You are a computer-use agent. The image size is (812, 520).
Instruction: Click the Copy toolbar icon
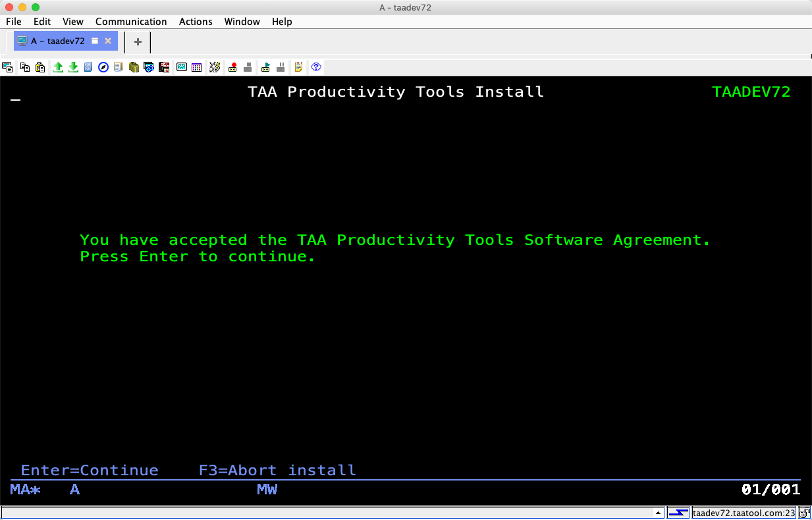tap(25, 67)
